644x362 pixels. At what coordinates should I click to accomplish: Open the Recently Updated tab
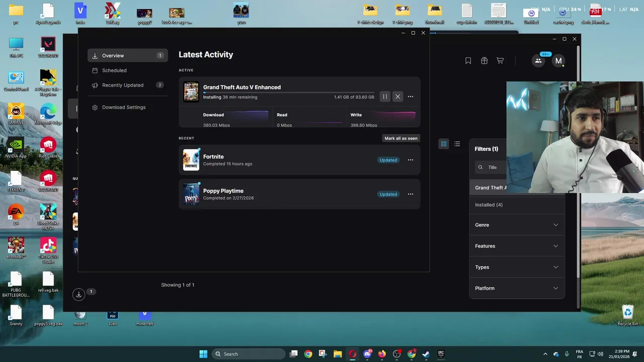[128, 85]
